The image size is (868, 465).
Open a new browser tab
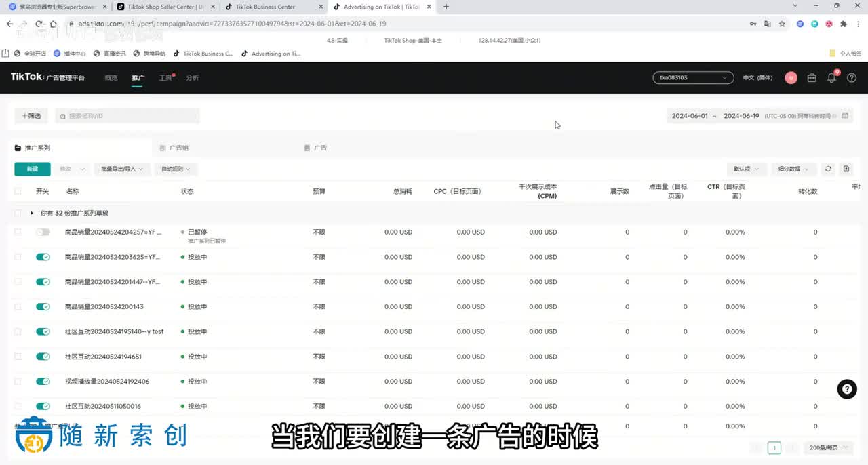coord(446,7)
